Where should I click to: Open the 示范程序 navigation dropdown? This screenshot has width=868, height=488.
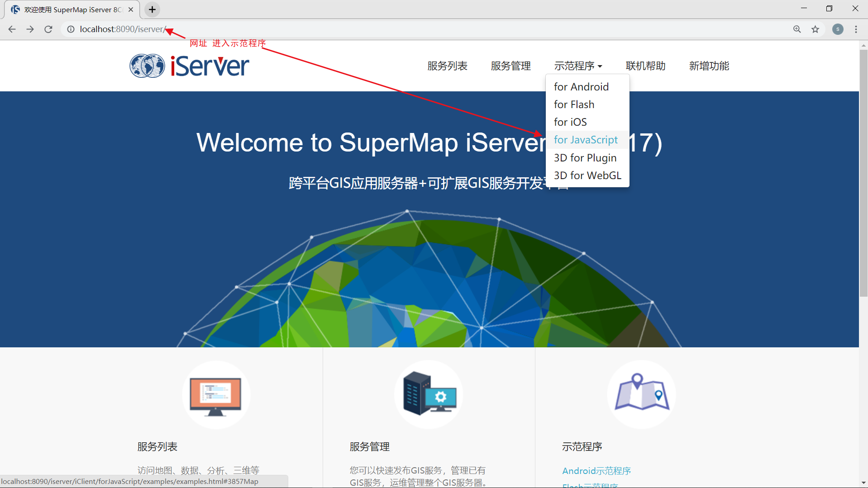578,66
